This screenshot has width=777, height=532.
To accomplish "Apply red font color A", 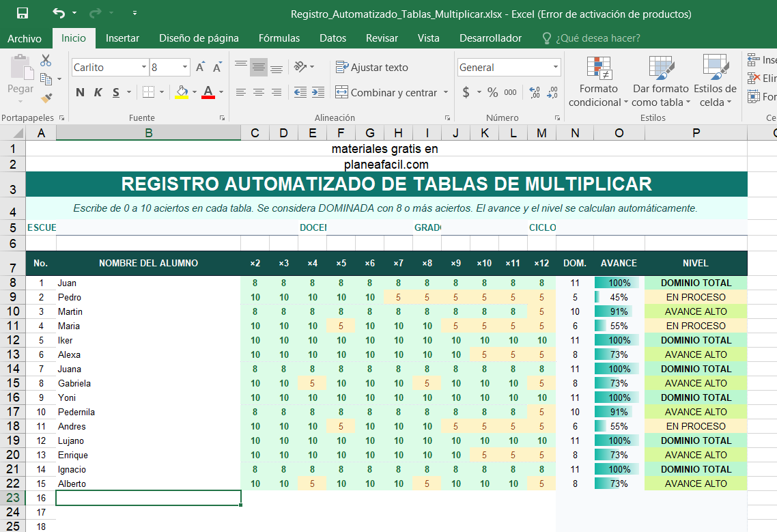I will click(208, 92).
